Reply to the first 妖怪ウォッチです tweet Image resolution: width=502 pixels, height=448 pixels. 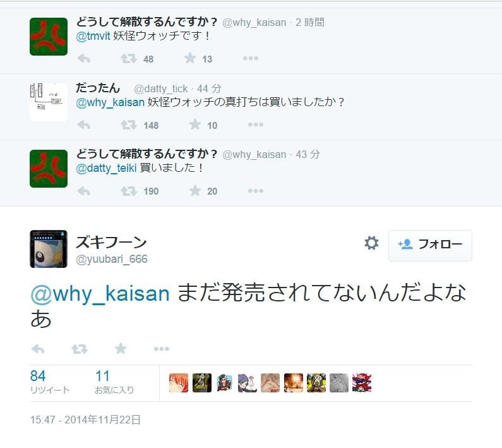[83, 59]
